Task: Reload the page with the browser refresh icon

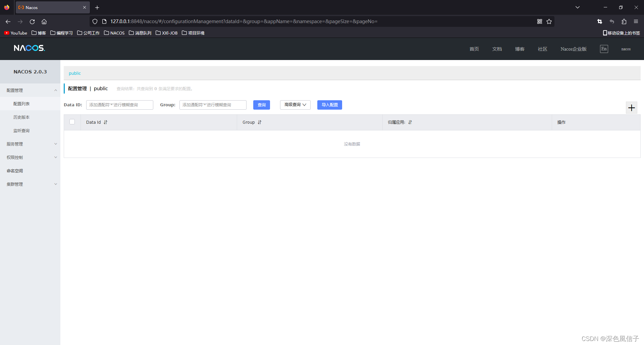Action: tap(32, 21)
